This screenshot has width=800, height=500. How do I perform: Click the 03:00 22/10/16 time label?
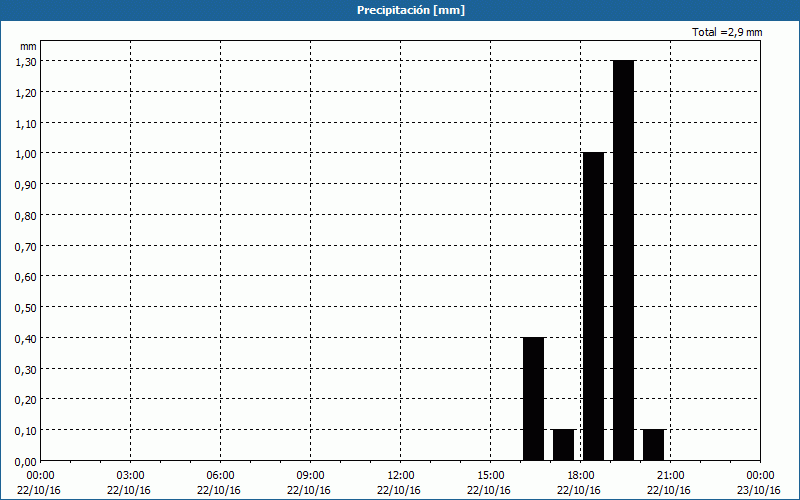click(x=130, y=483)
